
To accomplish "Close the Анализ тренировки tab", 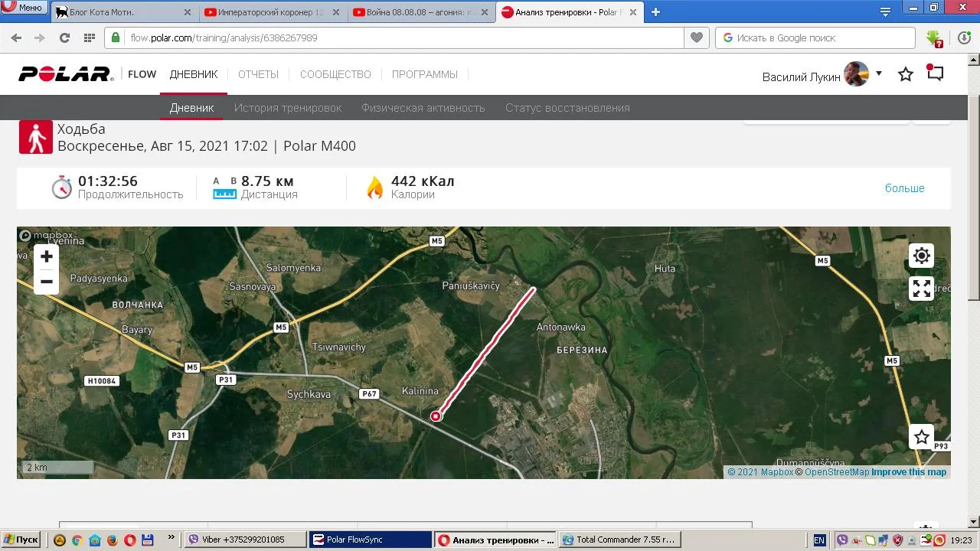I will [x=633, y=12].
